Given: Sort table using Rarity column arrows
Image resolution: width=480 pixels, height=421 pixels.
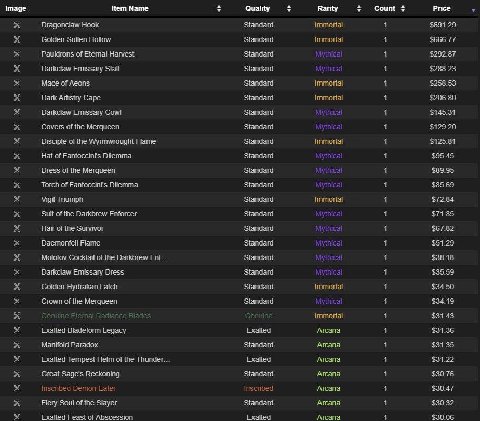Looking at the screenshot, I should tap(359, 9).
